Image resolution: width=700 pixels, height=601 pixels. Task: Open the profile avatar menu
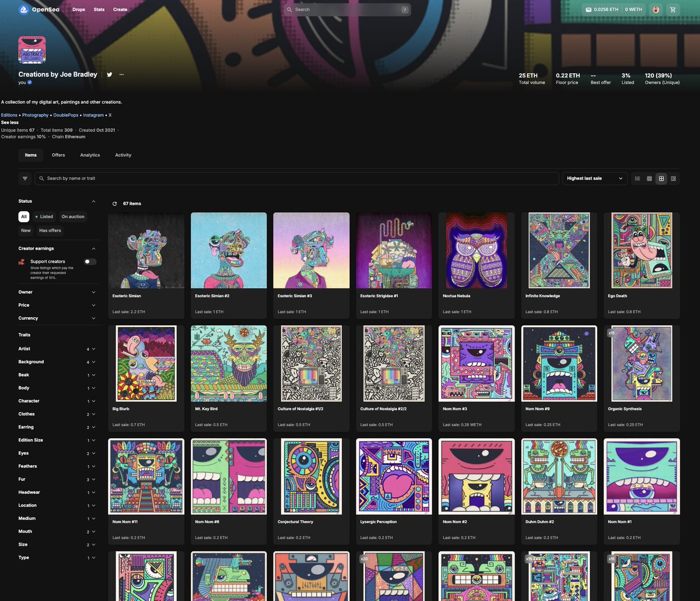coord(656,9)
